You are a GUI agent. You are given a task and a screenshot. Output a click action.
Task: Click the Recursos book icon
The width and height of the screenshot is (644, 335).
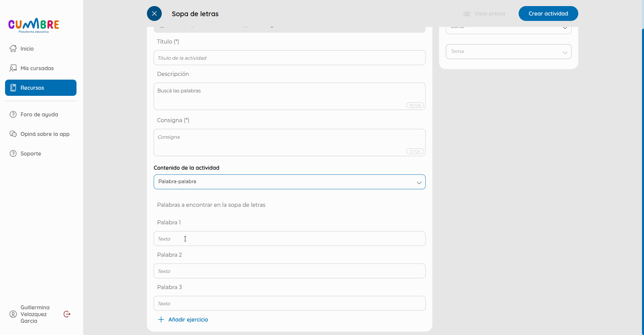13,88
